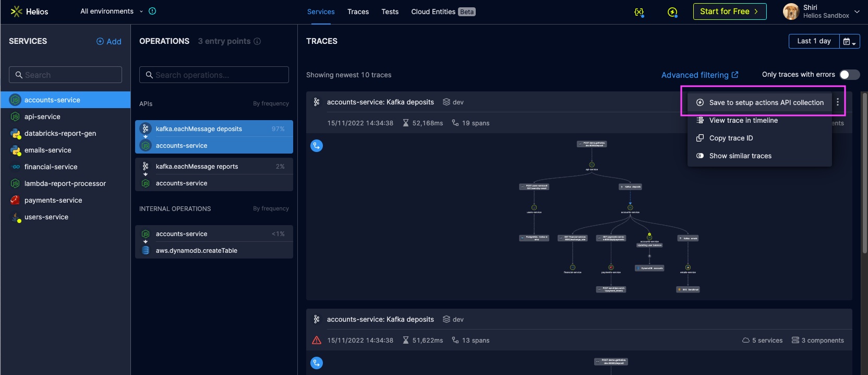Focus the Search operations field
This screenshot has width=868, height=375.
[214, 75]
